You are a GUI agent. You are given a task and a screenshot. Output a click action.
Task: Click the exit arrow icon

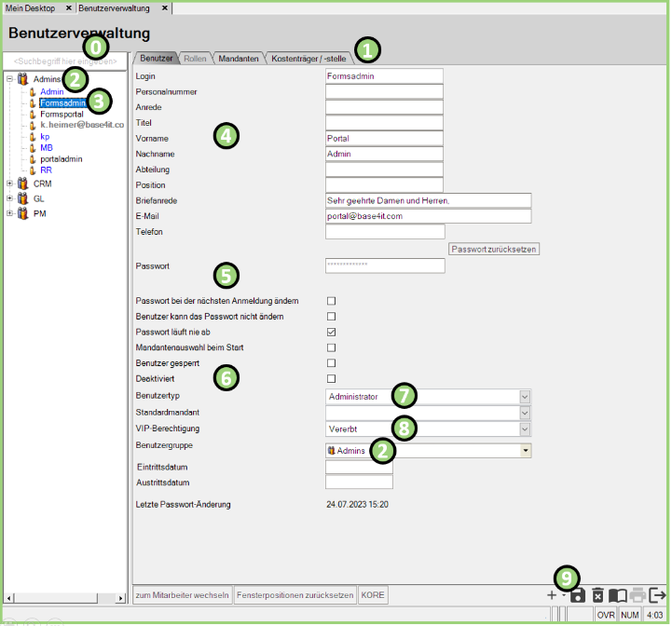(658, 595)
